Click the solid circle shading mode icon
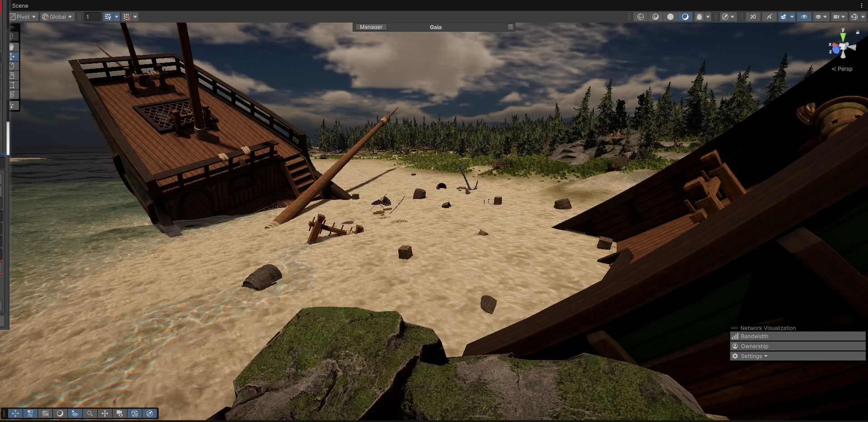 (x=670, y=17)
